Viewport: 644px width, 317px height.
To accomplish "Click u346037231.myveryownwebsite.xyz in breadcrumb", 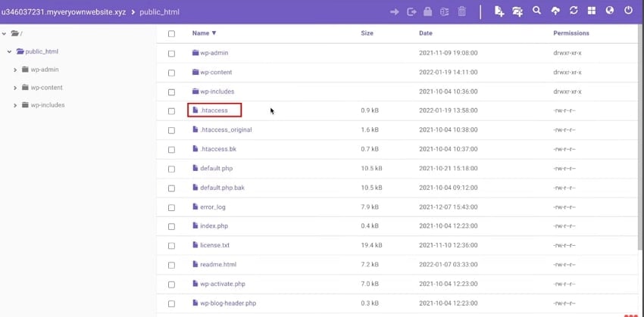I will pyautogui.click(x=64, y=12).
